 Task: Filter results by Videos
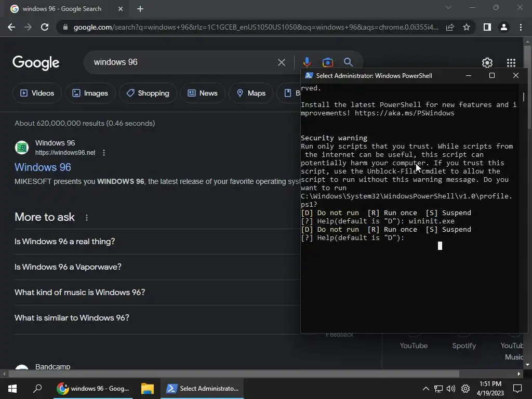click(x=37, y=93)
